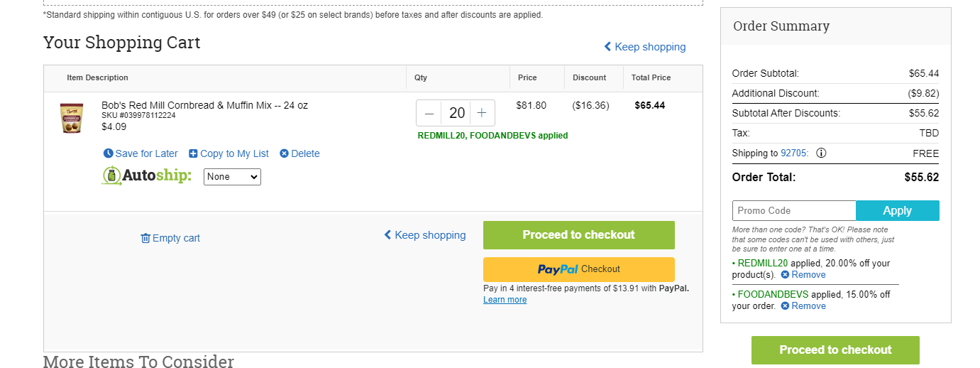Open the Bob's Red Mill product thumbnail
Image resolution: width=980 pixels, height=368 pixels.
(x=72, y=118)
